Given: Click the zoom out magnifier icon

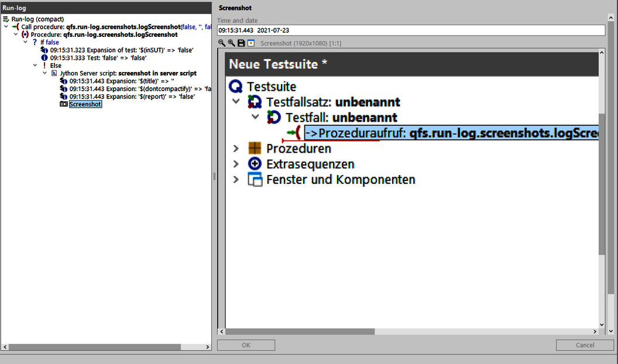Looking at the screenshot, I should point(222,43).
